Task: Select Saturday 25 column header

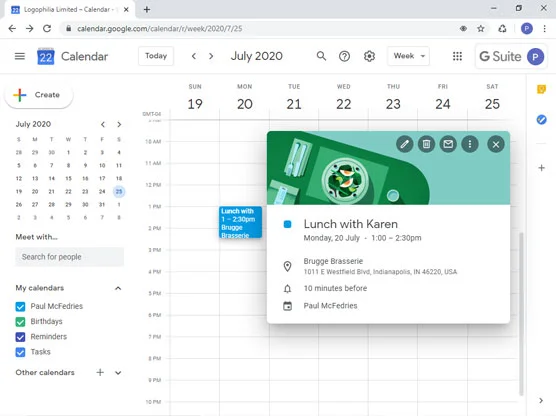Action: pyautogui.click(x=492, y=98)
